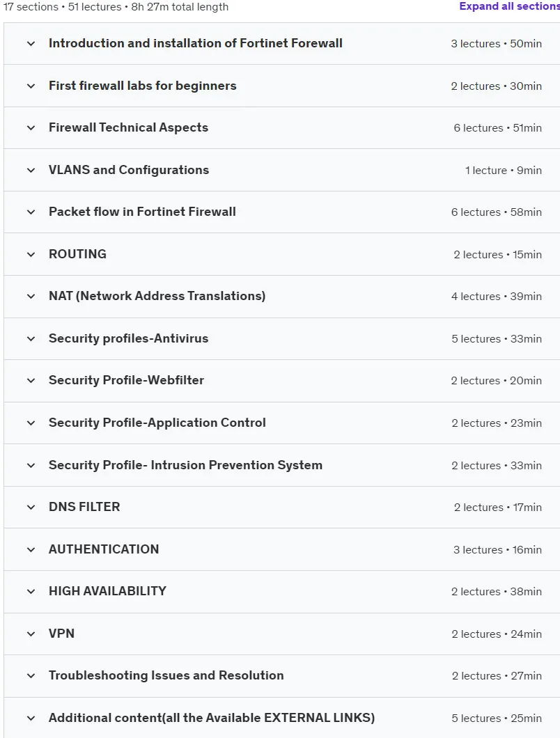Expand the ROUTING section arrow

coord(31,255)
